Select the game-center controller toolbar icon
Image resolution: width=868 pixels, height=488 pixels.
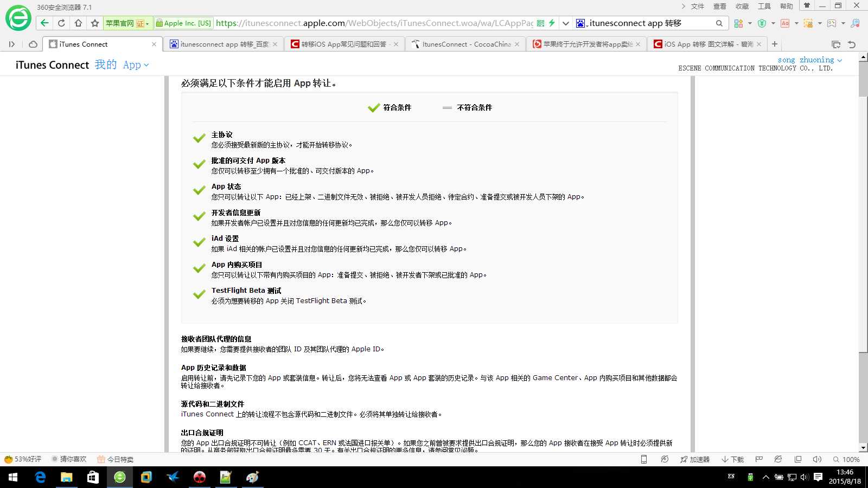pos(831,23)
